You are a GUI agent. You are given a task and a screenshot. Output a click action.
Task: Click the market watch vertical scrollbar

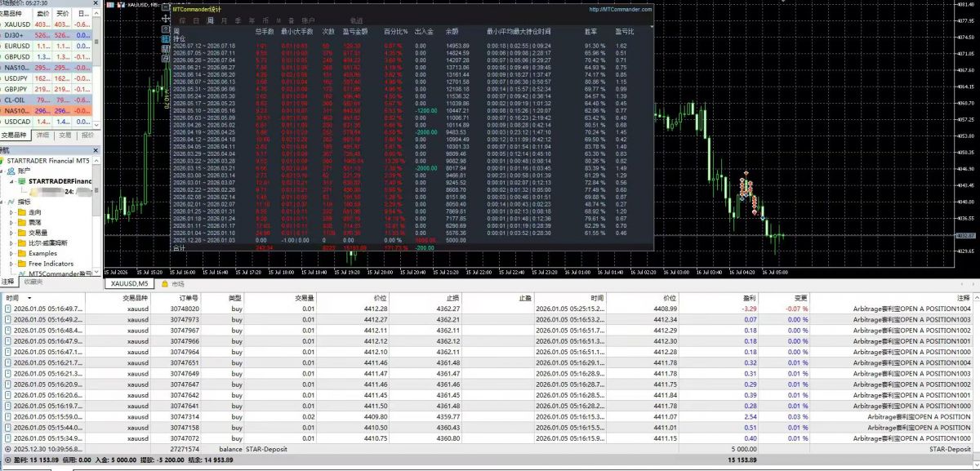click(x=98, y=69)
